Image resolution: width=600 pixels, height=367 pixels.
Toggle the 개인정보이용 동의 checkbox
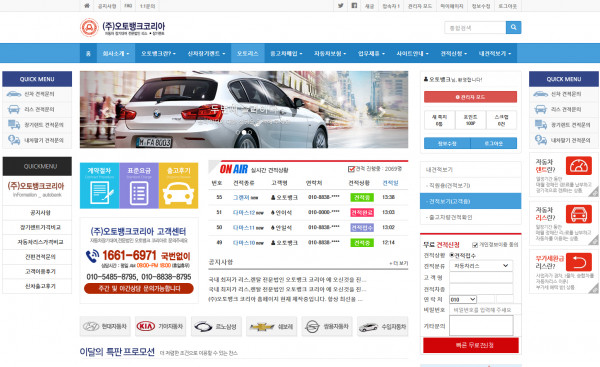475,245
